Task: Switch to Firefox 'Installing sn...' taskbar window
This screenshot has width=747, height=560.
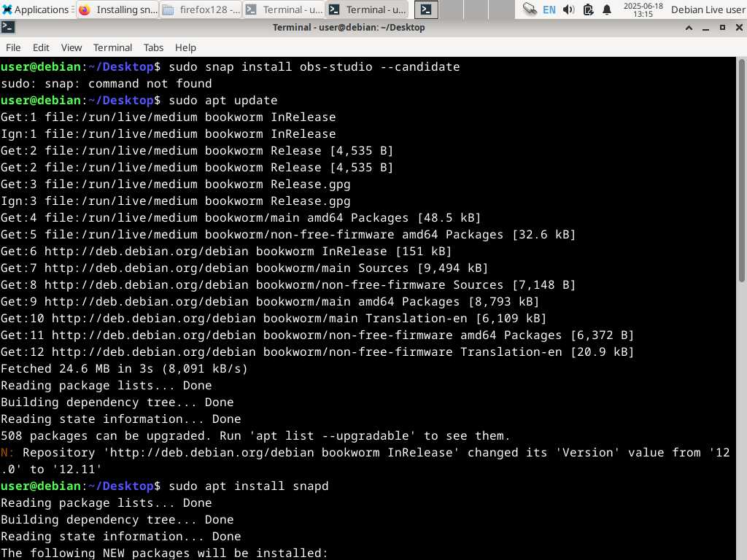Action: (x=117, y=9)
